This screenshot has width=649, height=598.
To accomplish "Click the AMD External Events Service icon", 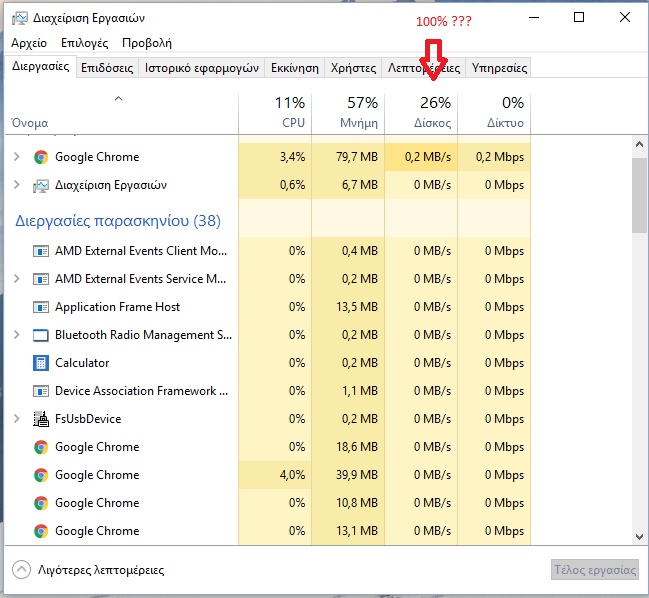I will [x=41, y=279].
